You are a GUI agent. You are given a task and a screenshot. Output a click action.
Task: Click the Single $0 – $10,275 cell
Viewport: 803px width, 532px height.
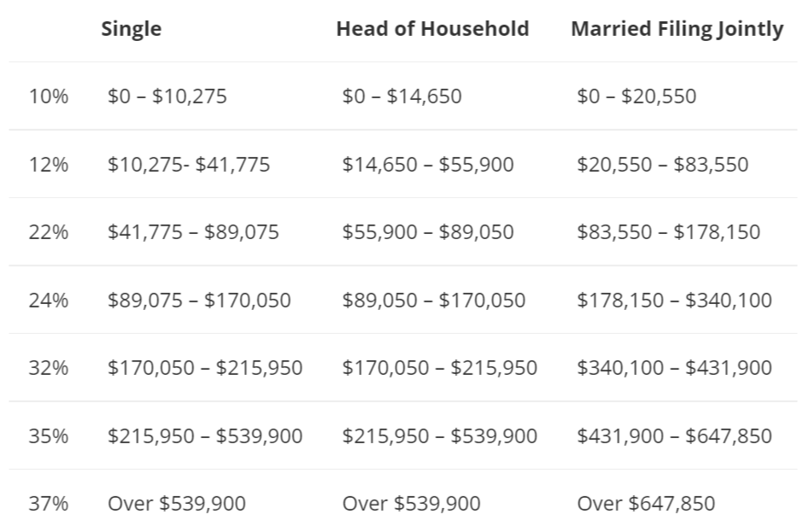[x=167, y=96]
